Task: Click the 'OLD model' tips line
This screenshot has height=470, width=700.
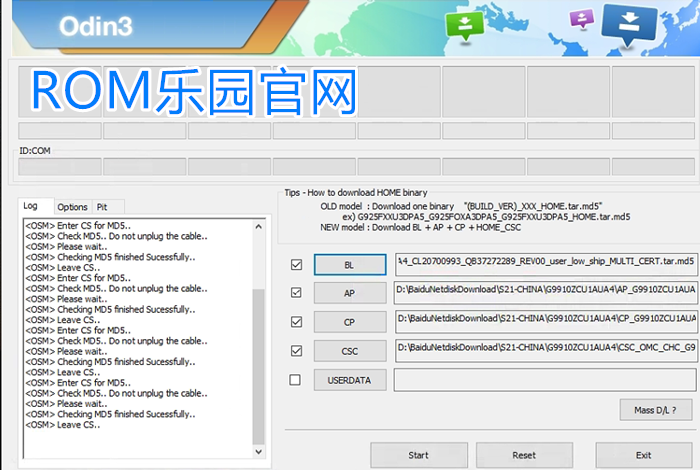Action: coord(461,206)
